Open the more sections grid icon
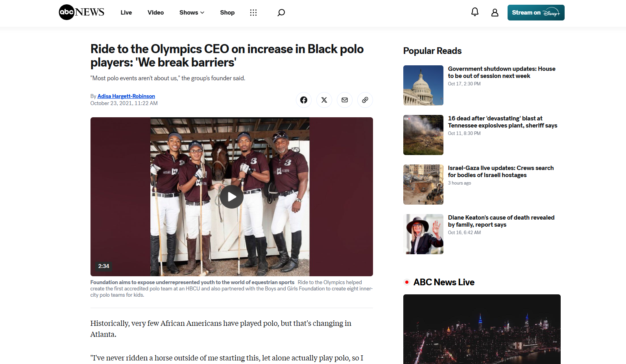The height and width of the screenshot is (364, 626). 253,13
